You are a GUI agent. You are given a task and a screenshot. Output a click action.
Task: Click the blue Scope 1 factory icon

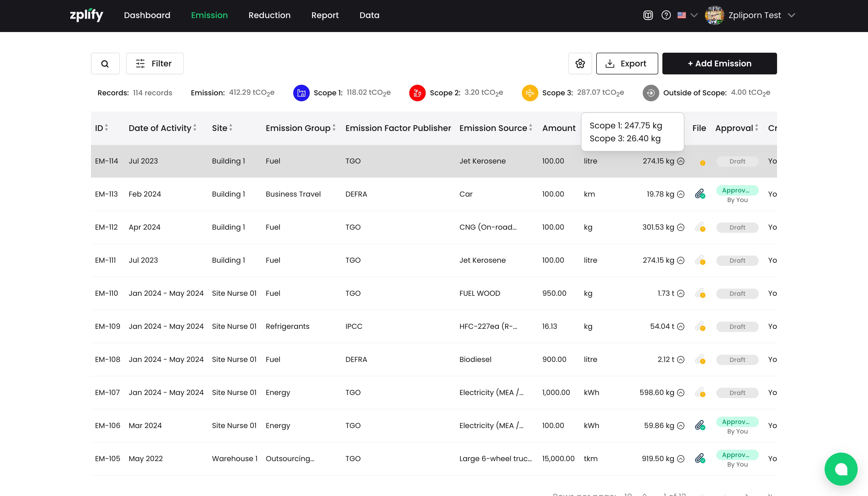tap(301, 93)
